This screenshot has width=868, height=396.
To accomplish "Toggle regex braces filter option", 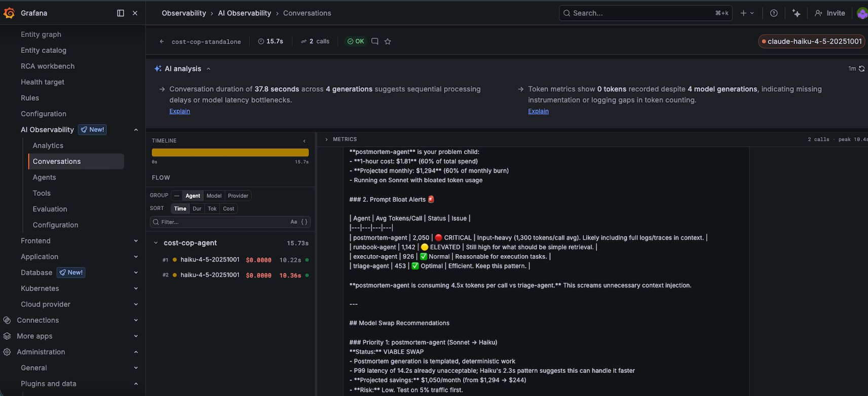I will (304, 222).
